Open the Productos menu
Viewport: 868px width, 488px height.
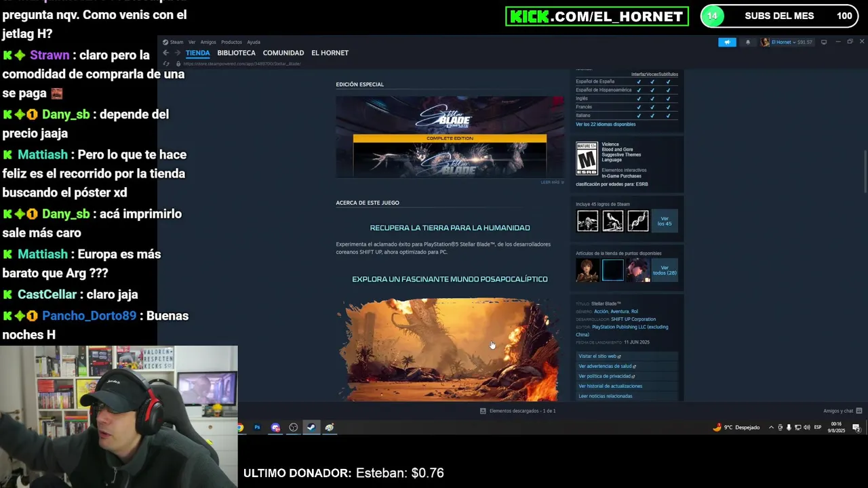pyautogui.click(x=231, y=42)
